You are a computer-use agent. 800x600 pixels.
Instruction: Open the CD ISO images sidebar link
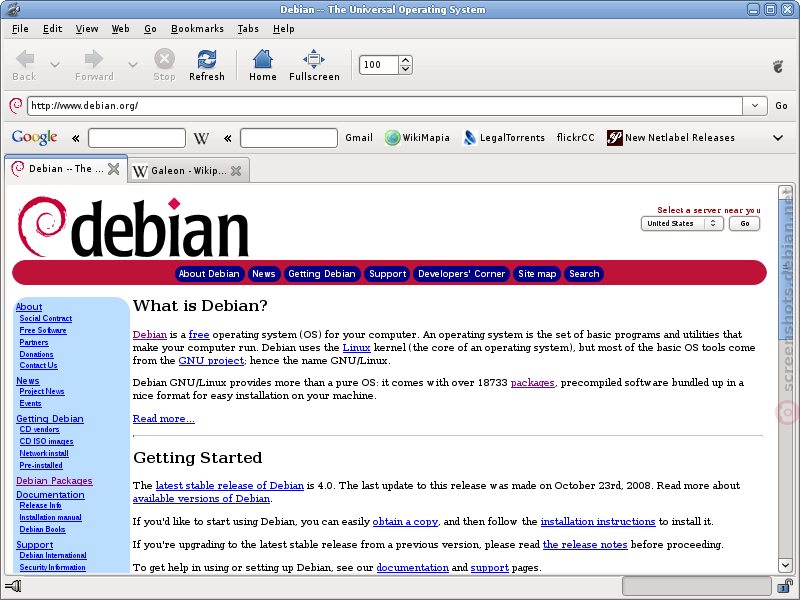click(x=46, y=441)
